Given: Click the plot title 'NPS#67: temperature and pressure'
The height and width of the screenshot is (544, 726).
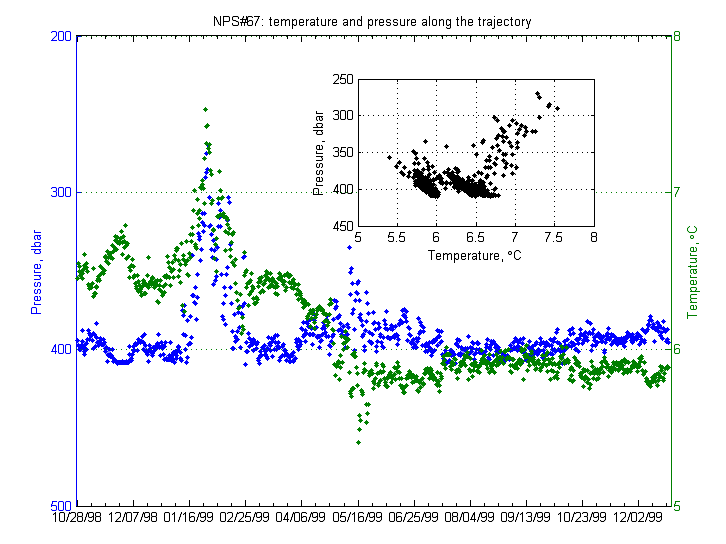Looking at the screenshot, I should click(372, 20).
